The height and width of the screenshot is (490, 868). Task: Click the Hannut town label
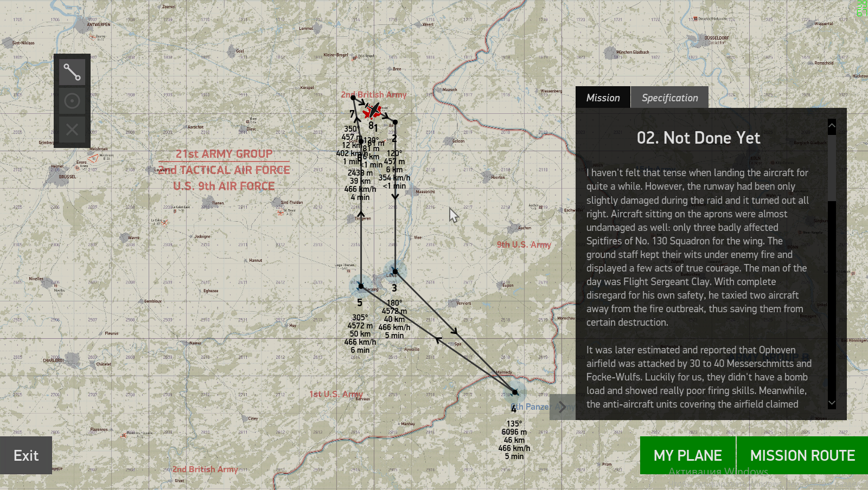tap(256, 260)
